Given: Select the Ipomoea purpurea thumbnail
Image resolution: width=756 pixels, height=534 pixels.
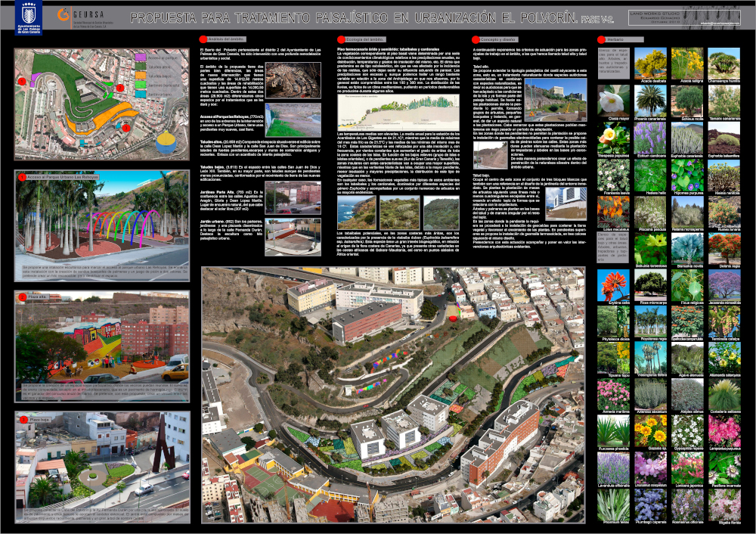Looking at the screenshot, I should tap(687, 175).
